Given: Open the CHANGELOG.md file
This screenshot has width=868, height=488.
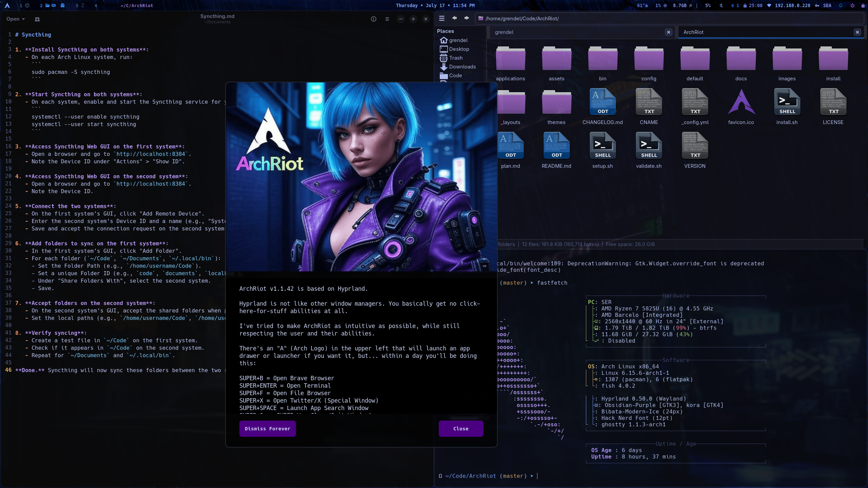Looking at the screenshot, I should point(603,106).
